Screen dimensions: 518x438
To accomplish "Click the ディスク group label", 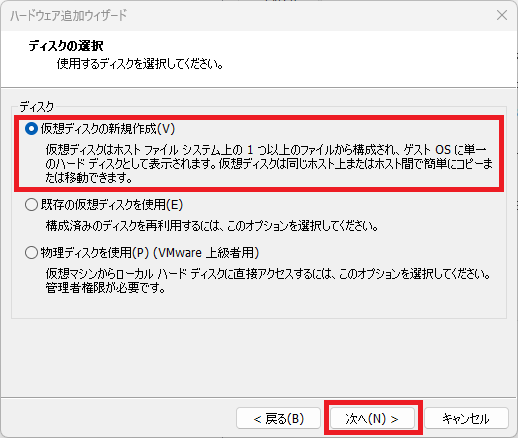I will click(x=36, y=107).
